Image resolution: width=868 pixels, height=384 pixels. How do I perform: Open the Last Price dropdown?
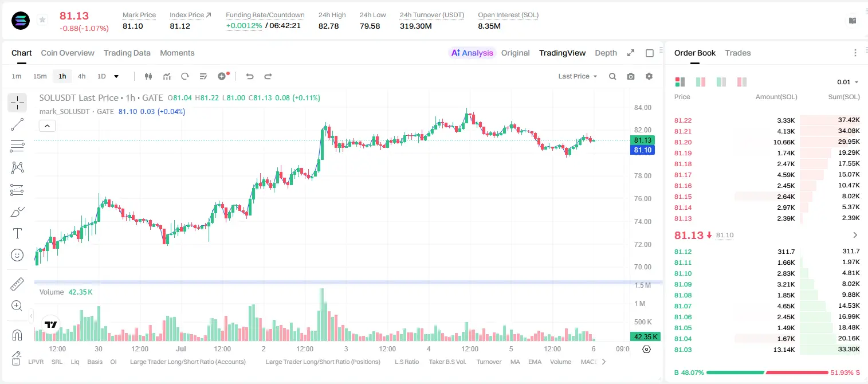(578, 76)
